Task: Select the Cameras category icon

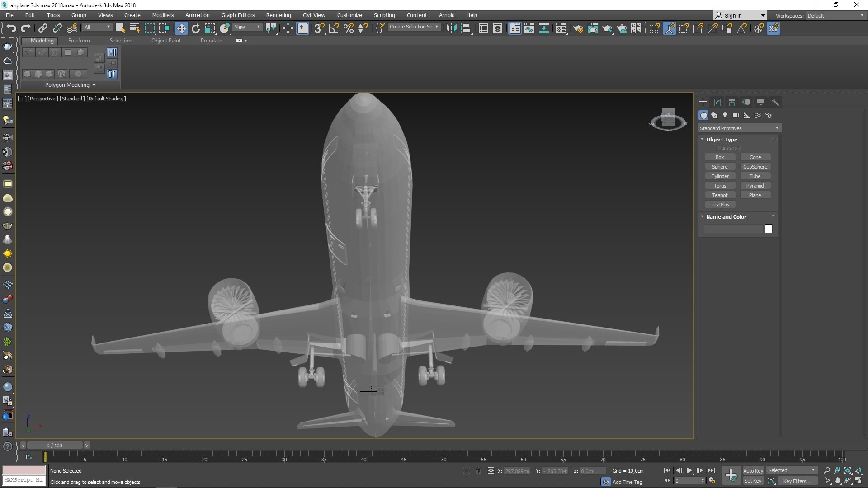Action: click(x=736, y=115)
